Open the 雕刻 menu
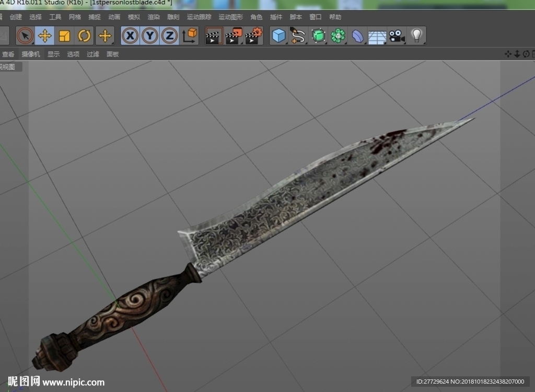Viewport: 535px width, 392px height. [173, 17]
